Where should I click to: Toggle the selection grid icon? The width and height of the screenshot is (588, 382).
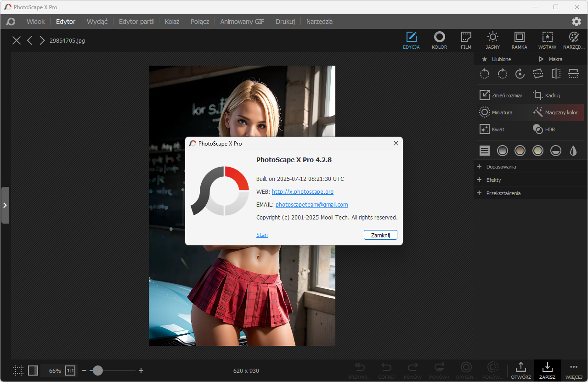pos(18,371)
